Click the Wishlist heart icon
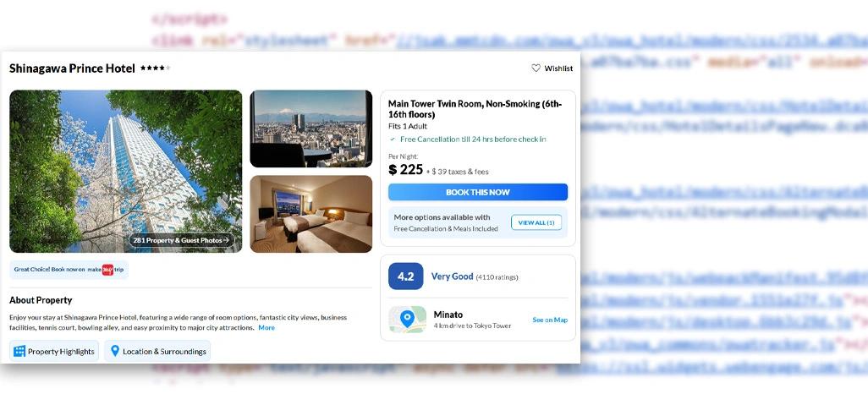Image resolution: width=868 pixels, height=394 pixels. click(536, 68)
